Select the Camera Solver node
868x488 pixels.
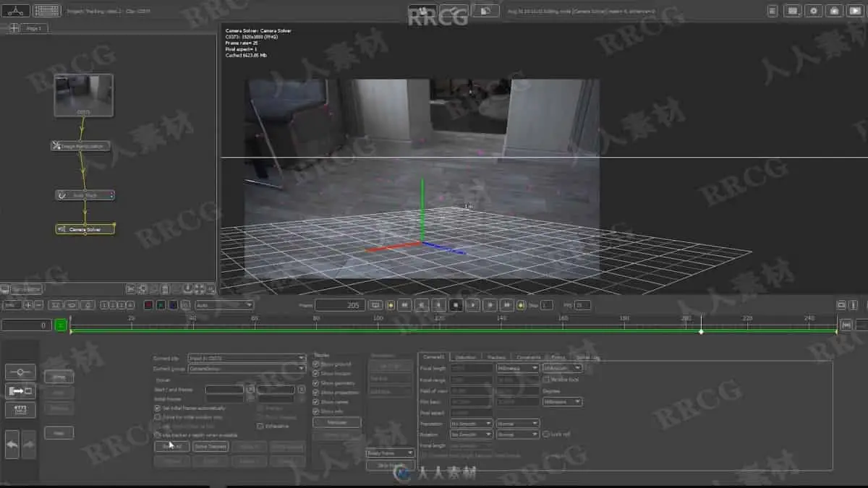(85, 229)
